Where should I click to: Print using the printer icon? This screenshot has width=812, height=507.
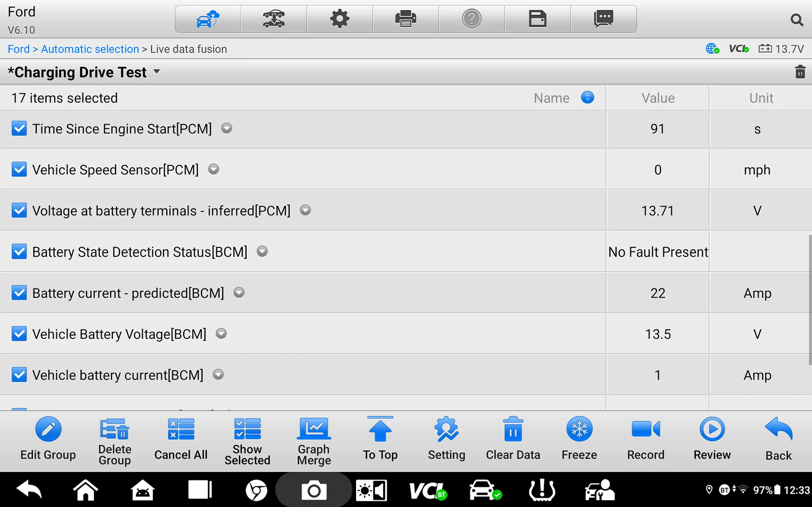click(406, 19)
